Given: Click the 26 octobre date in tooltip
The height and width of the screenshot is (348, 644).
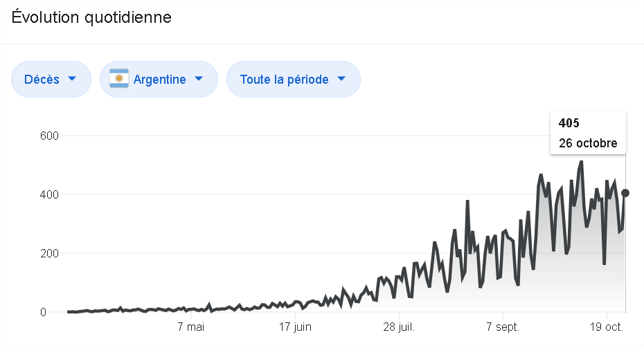Looking at the screenshot, I should click(x=588, y=144).
